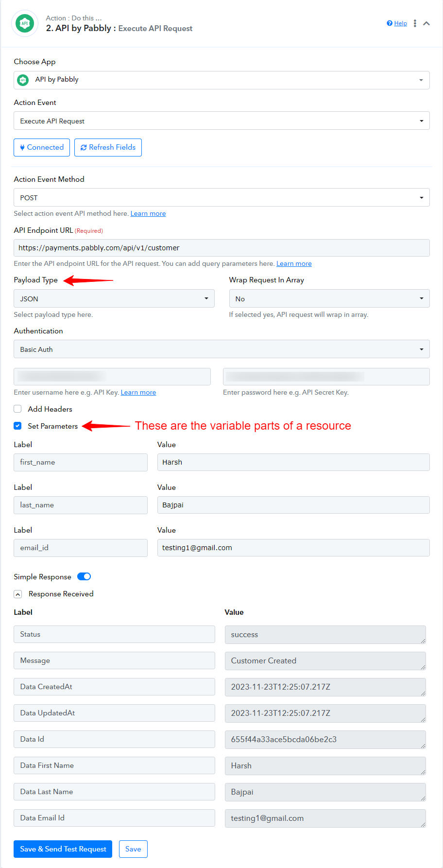Click the API icon inside Choose App field

(x=23, y=80)
